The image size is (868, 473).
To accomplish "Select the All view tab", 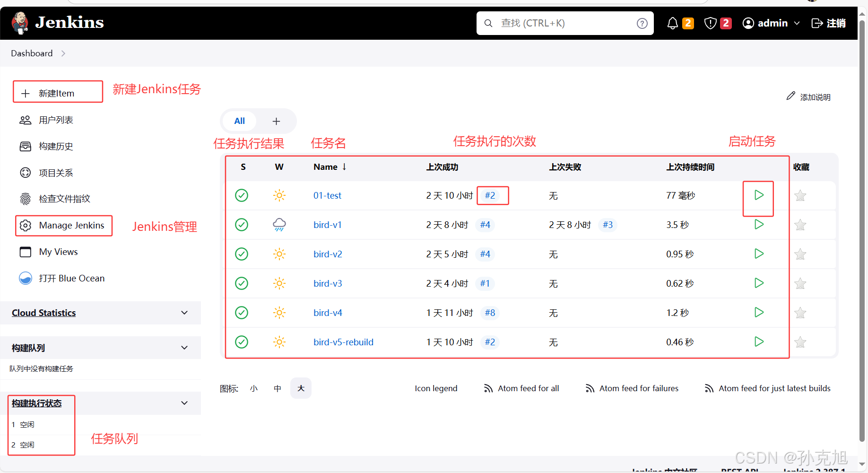I will (240, 121).
